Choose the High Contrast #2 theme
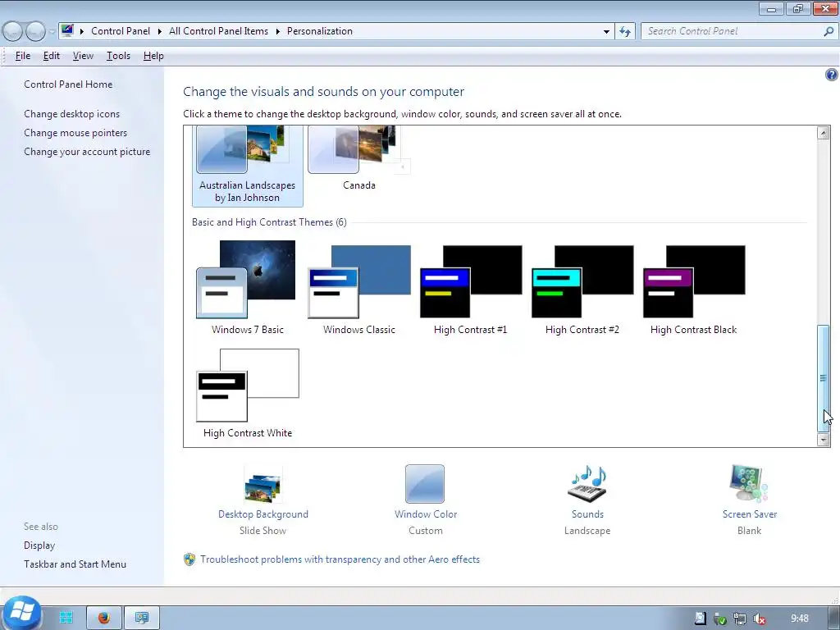Viewport: 840px width, 630px height. coord(582,288)
